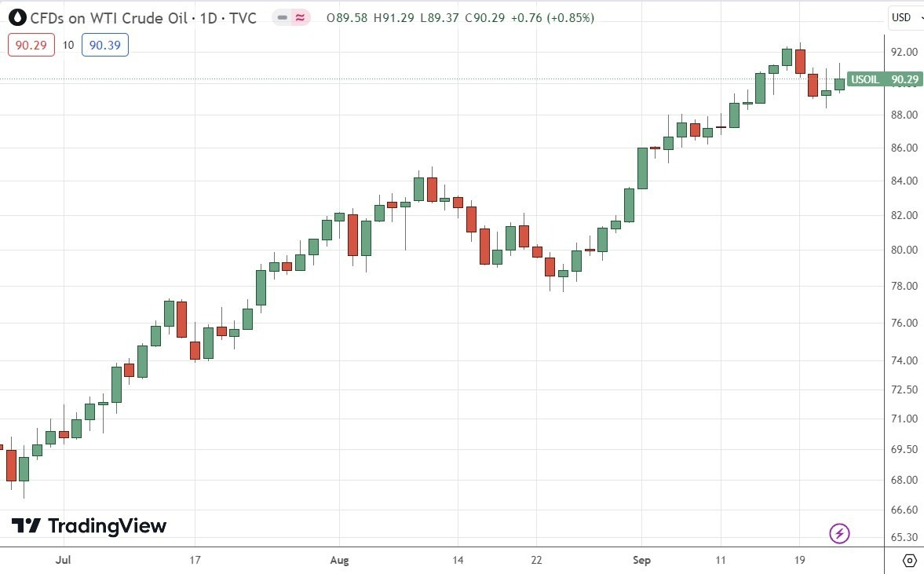
Task: Select the Aug label on the time axis
Action: coord(339,560)
